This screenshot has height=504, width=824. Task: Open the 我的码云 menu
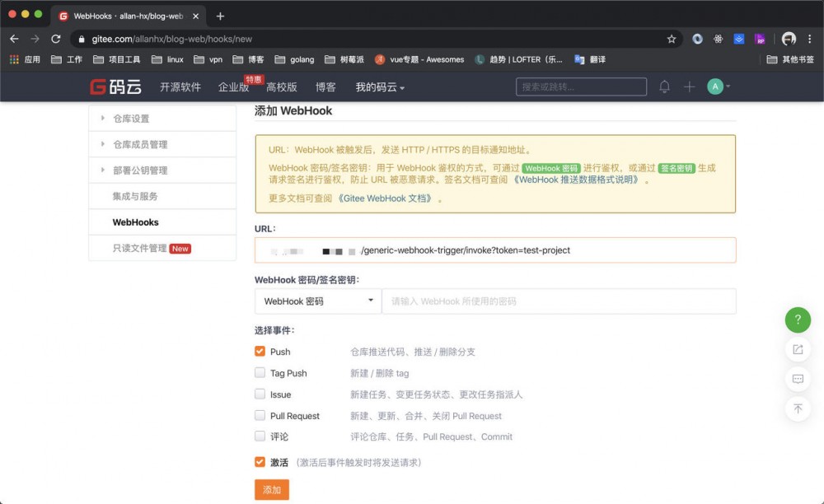(x=379, y=86)
